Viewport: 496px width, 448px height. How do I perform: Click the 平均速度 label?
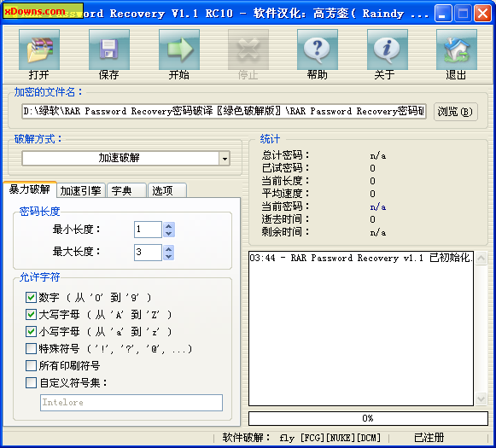click(285, 194)
